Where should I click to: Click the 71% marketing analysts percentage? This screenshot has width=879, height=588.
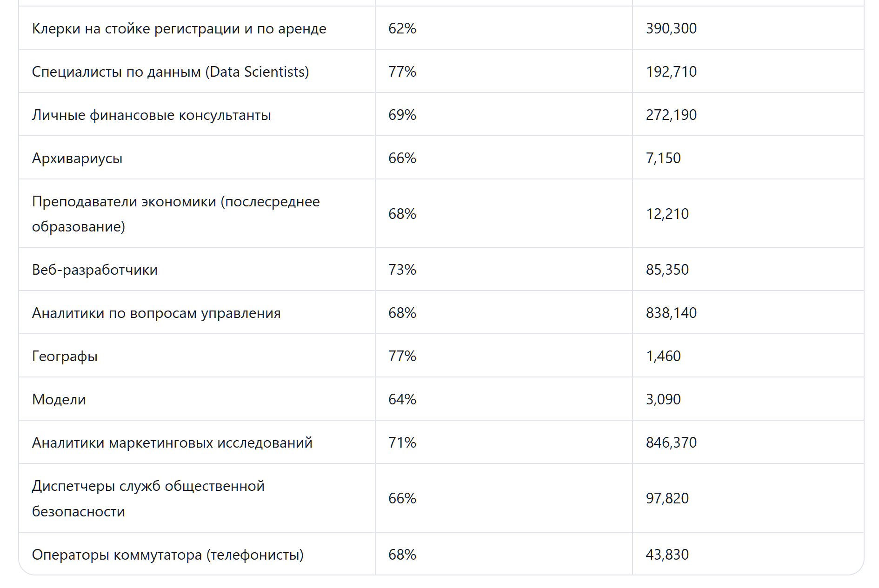tap(402, 443)
